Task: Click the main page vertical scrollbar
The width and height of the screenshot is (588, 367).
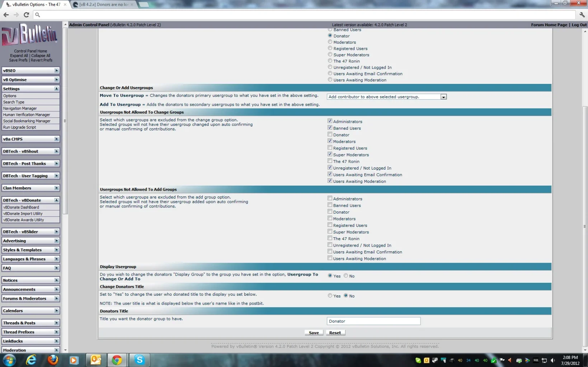Action: pos(585,226)
